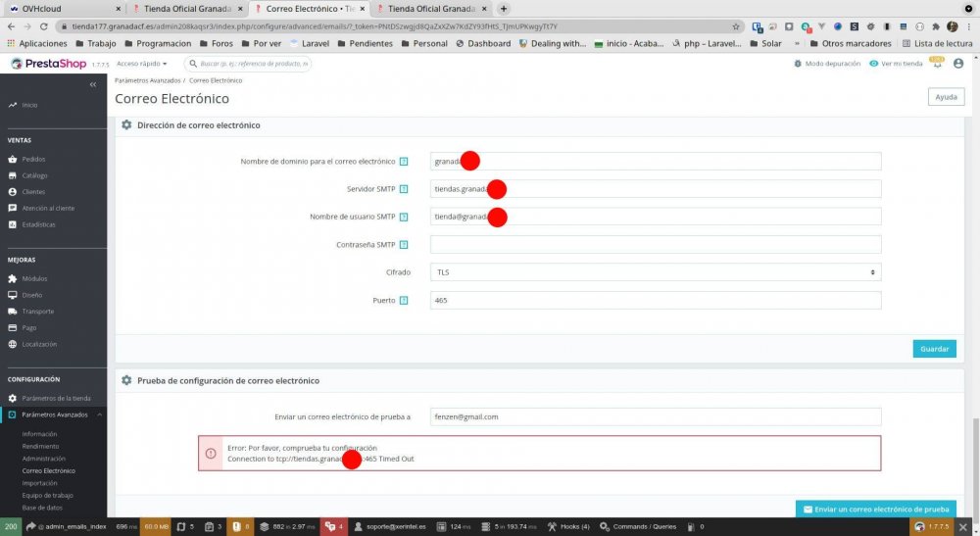Close the Symfony debug toolbar
Viewport: 980px width, 536px height.
pos(963,527)
